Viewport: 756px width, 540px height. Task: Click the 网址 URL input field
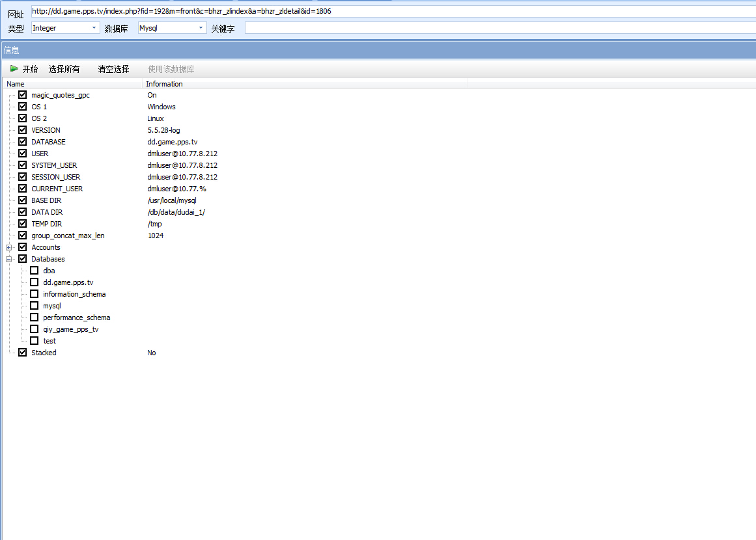(393, 11)
